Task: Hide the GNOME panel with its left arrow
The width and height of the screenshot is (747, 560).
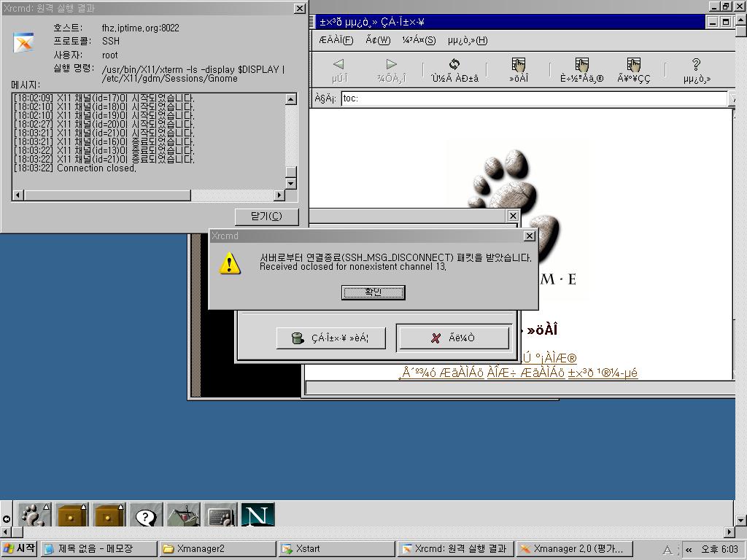Action: click(x=6, y=519)
